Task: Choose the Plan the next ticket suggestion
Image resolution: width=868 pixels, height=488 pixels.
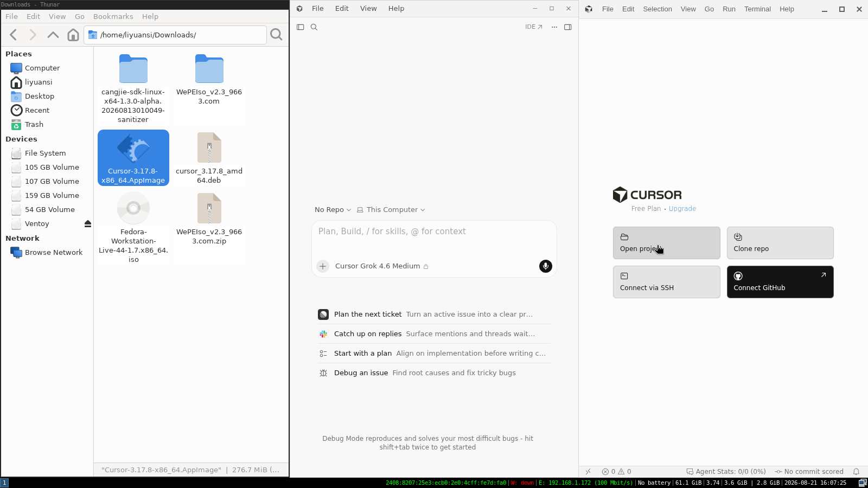Action: pos(434,314)
